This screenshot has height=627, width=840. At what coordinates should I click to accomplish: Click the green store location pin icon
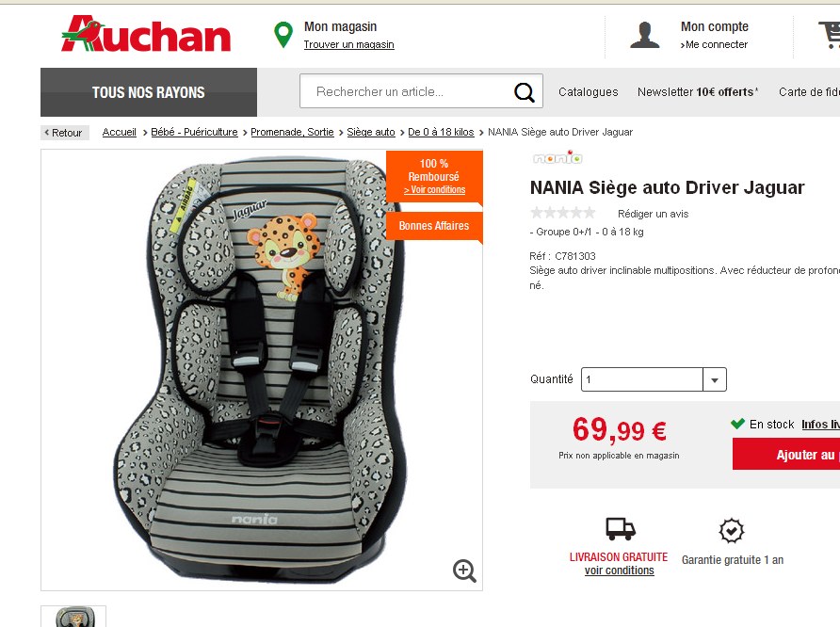pos(283,35)
